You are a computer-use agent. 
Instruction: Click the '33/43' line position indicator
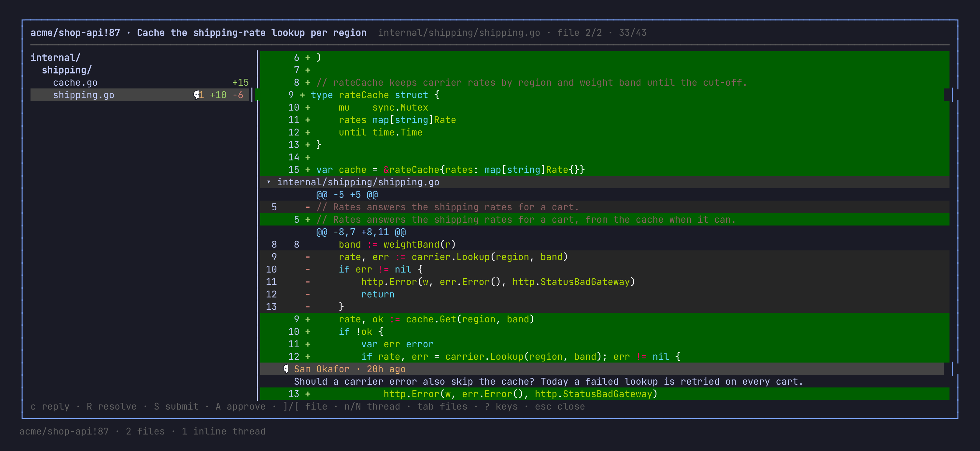click(633, 33)
